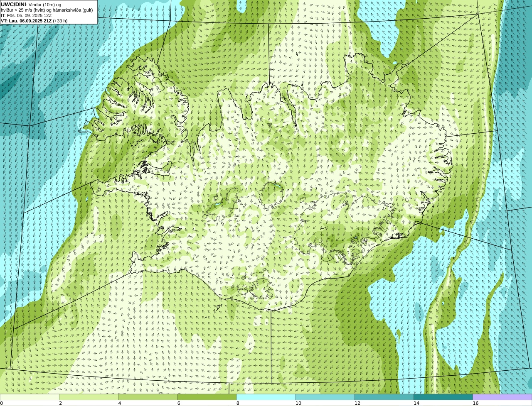This screenshot has width=532, height=406.
Task: Click the 'VT: Lau. 06.09.2025 21Z (+33 h)' line
Action: pyautogui.click(x=34, y=21)
